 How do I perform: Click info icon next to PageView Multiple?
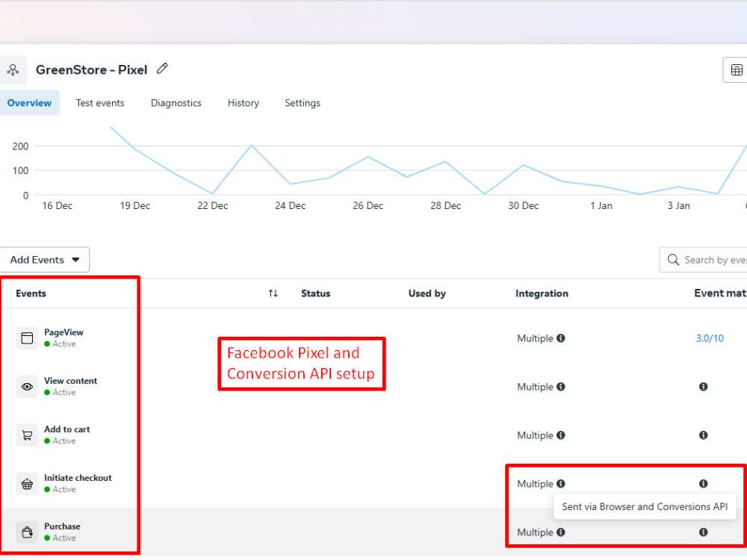click(x=561, y=338)
